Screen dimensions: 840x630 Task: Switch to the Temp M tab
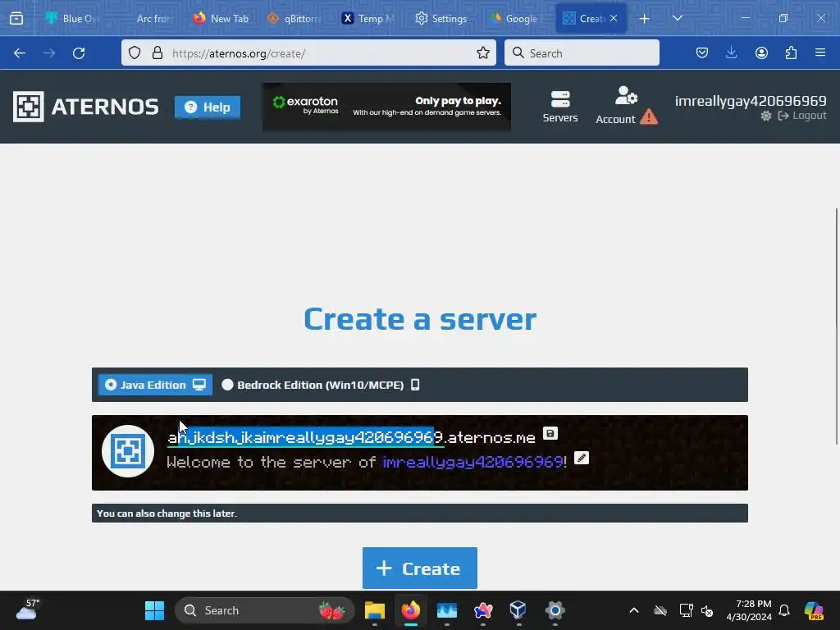click(x=369, y=18)
